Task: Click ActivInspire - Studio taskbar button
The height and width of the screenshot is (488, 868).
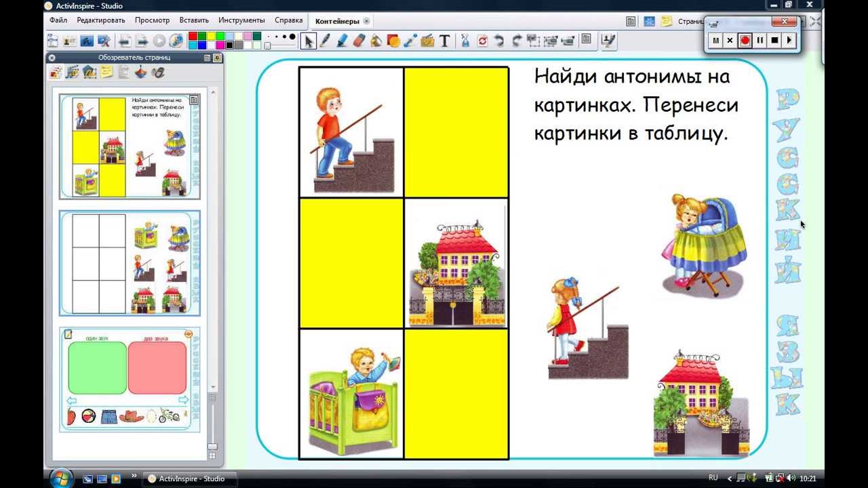Action: [190, 479]
